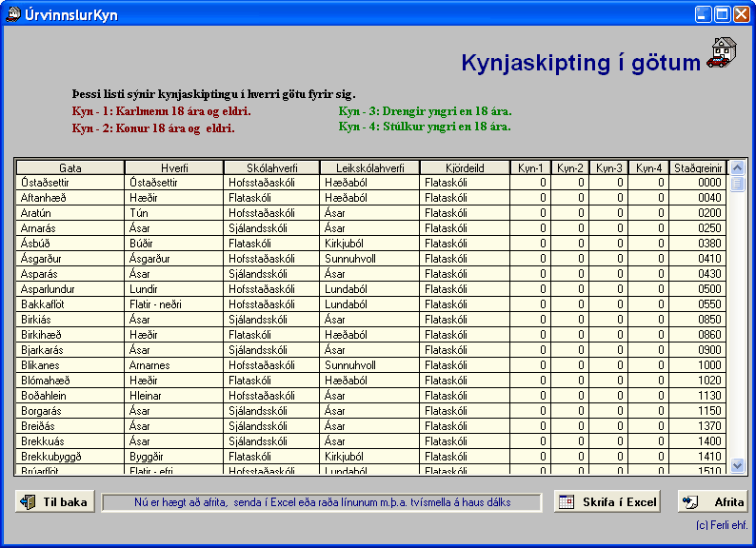Select the Borgarás street row
This screenshot has width=756, height=548.
click(371, 411)
